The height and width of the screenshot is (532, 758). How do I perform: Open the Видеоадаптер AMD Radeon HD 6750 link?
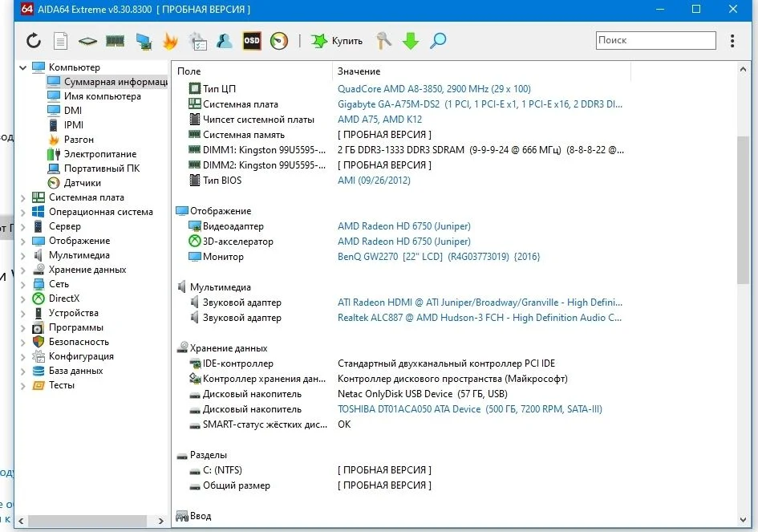[404, 226]
